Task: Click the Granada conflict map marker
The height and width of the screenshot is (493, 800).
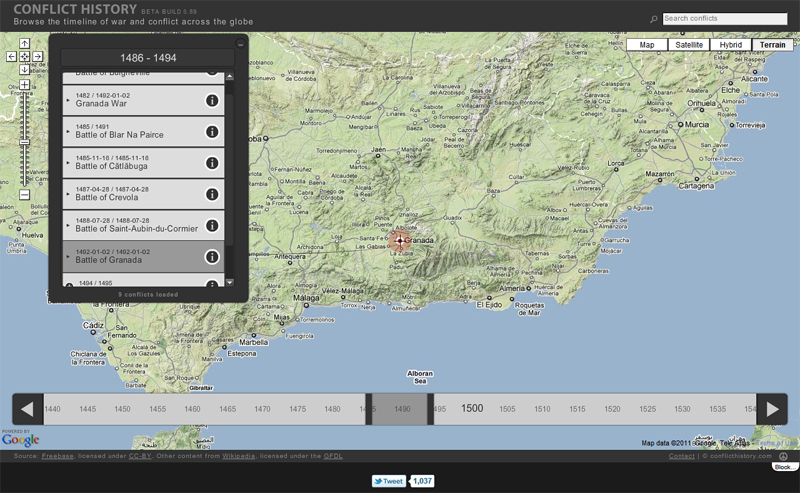Action: (x=400, y=240)
